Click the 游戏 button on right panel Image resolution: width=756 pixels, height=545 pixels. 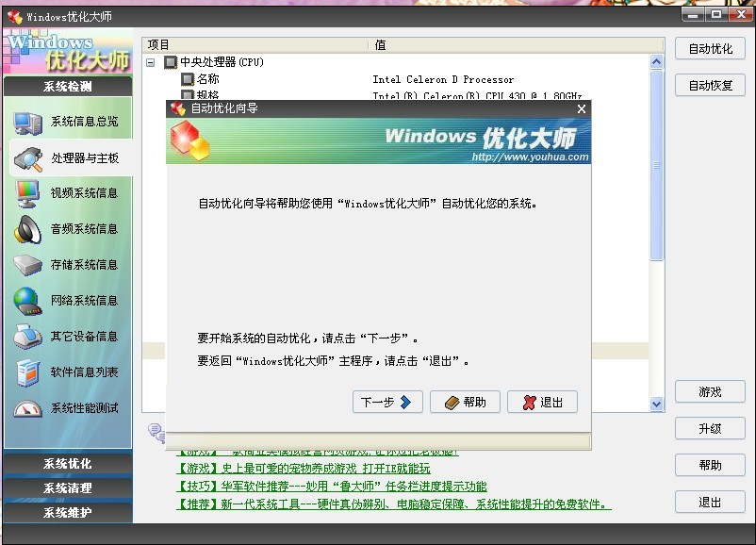(x=710, y=391)
